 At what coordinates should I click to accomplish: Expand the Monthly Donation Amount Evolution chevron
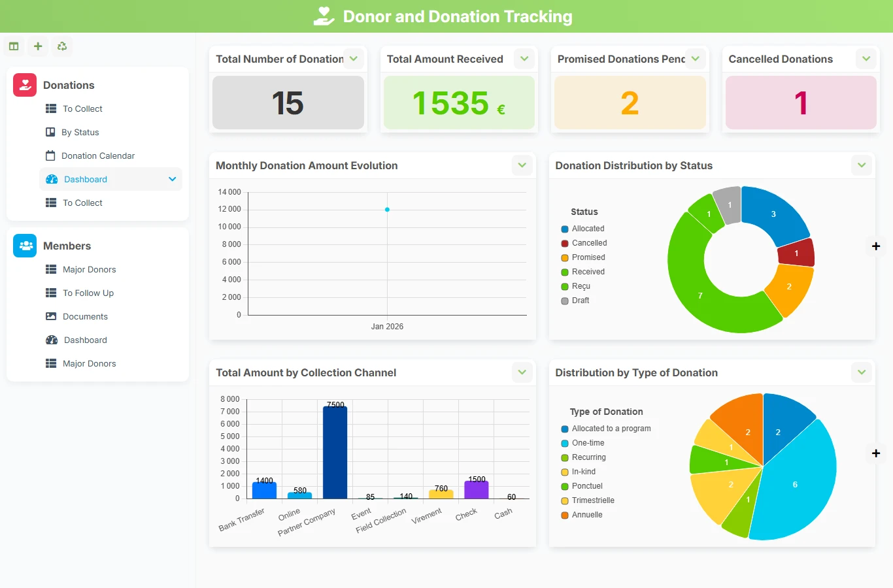point(522,165)
